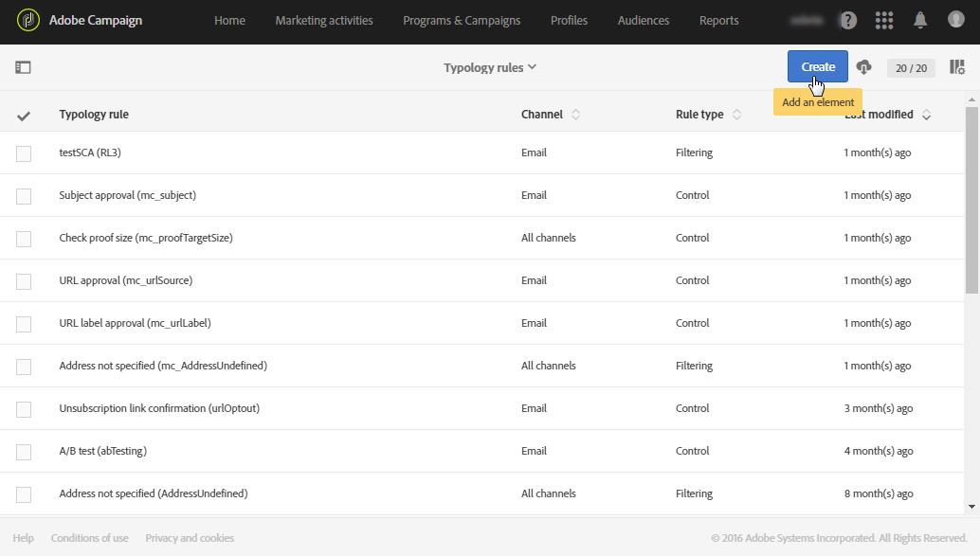The image size is (980, 556).
Task: Sort by the Rule type column arrows
Action: tap(736, 115)
